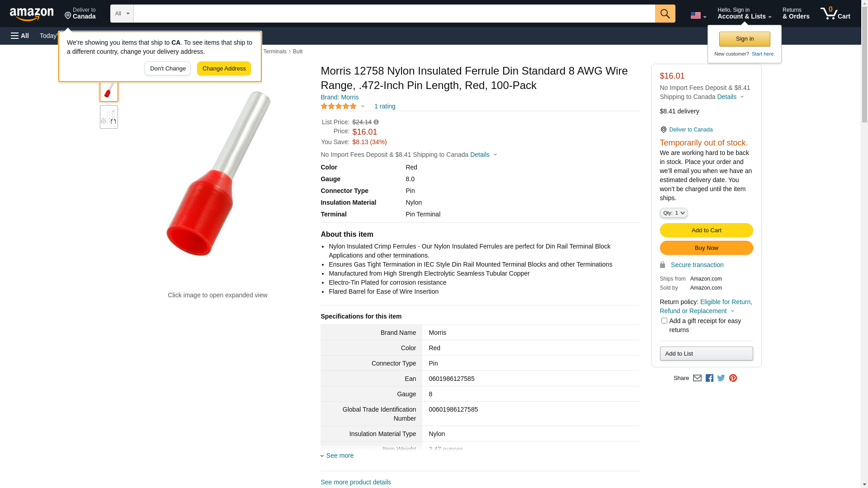Open the All hamburger menu

coord(20,36)
